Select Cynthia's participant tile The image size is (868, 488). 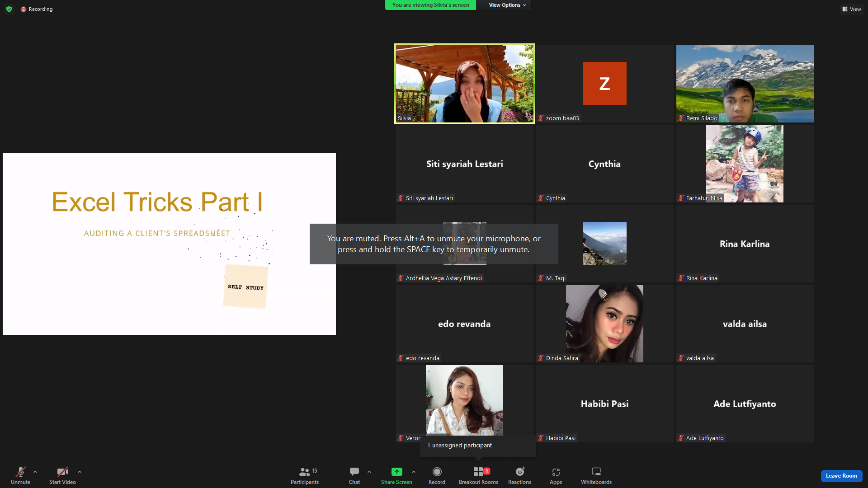point(605,164)
